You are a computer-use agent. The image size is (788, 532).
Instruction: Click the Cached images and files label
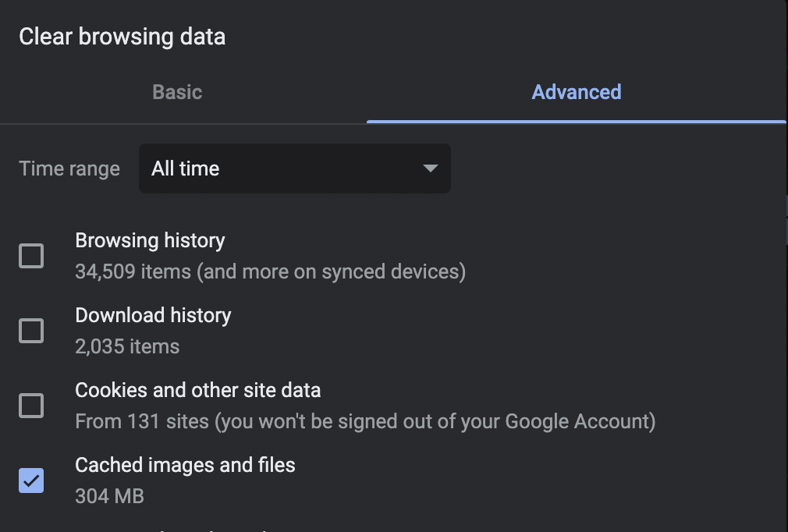(185, 465)
